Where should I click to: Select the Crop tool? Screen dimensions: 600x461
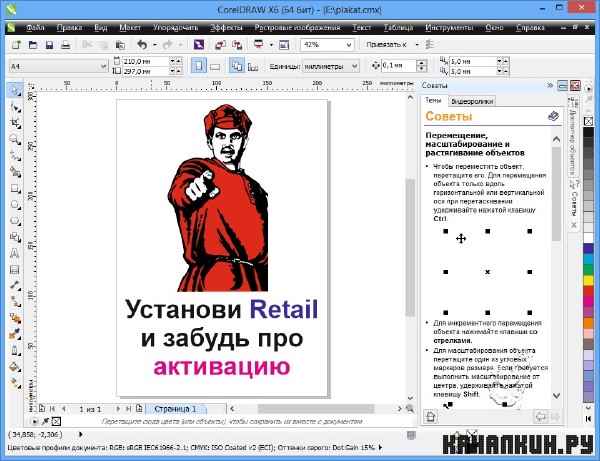pyautogui.click(x=15, y=124)
